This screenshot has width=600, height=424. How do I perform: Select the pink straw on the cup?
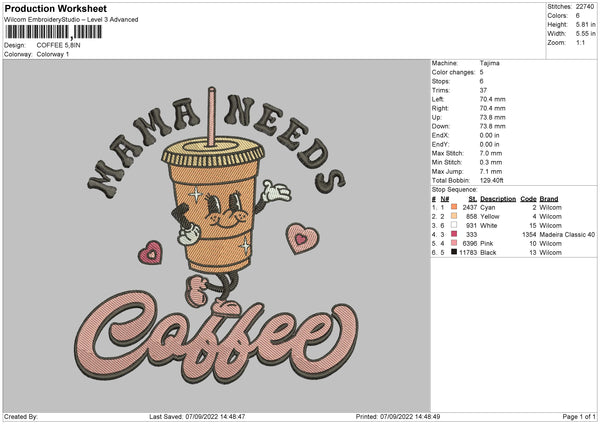211,115
